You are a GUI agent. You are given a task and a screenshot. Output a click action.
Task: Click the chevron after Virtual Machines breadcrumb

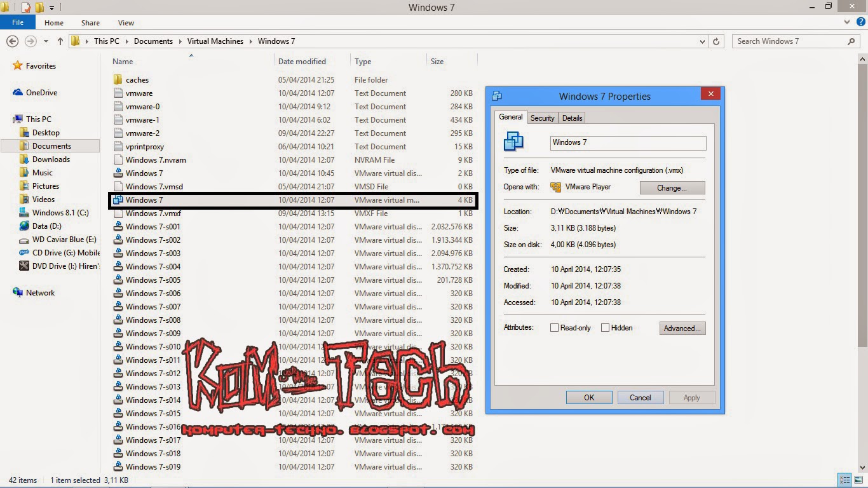pyautogui.click(x=250, y=41)
